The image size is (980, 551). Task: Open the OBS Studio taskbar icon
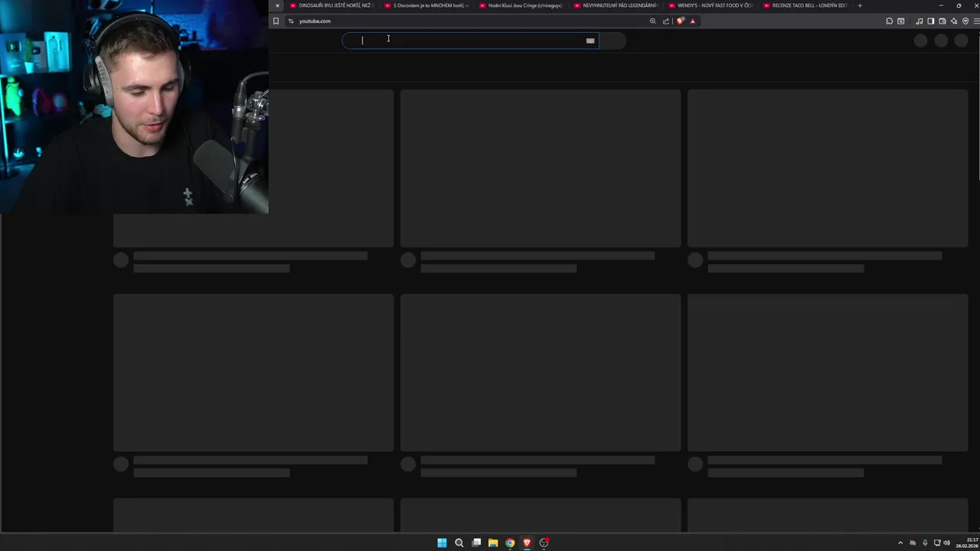pos(544,543)
